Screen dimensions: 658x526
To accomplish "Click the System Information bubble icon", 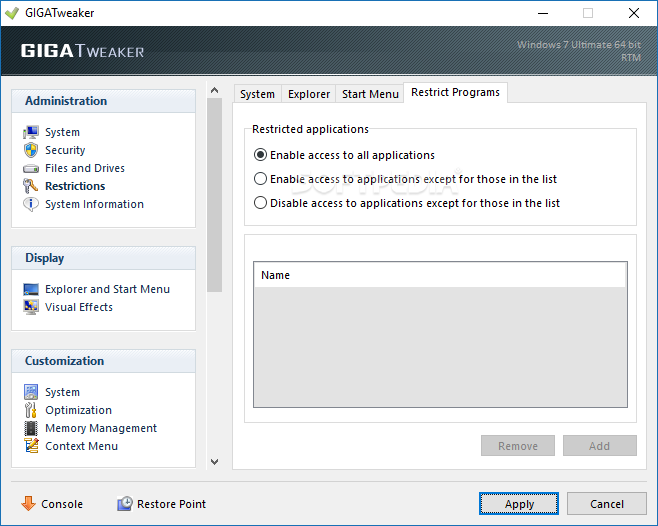I will pos(31,204).
